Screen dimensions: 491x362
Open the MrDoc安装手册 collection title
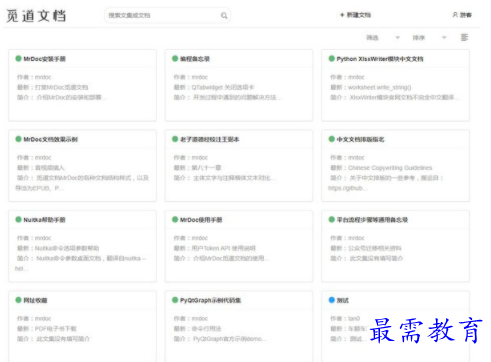[x=44, y=59]
